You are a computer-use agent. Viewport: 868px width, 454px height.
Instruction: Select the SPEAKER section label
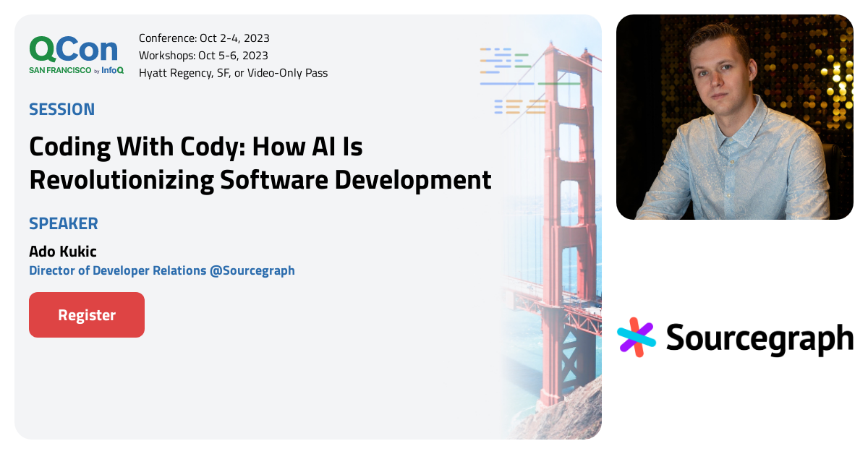(64, 223)
